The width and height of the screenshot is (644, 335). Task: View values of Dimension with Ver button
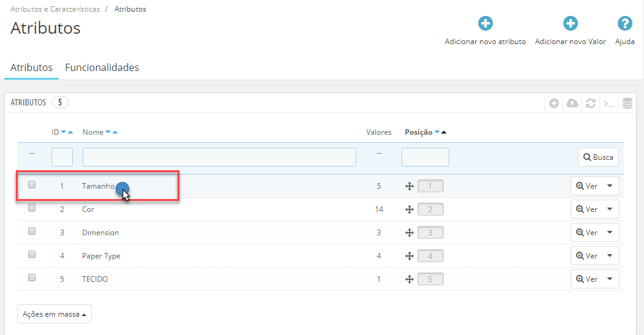click(x=586, y=232)
